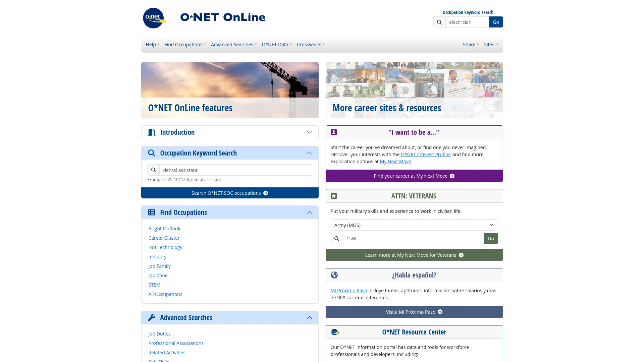Click the list icon next to Find Occupations

[x=152, y=213]
